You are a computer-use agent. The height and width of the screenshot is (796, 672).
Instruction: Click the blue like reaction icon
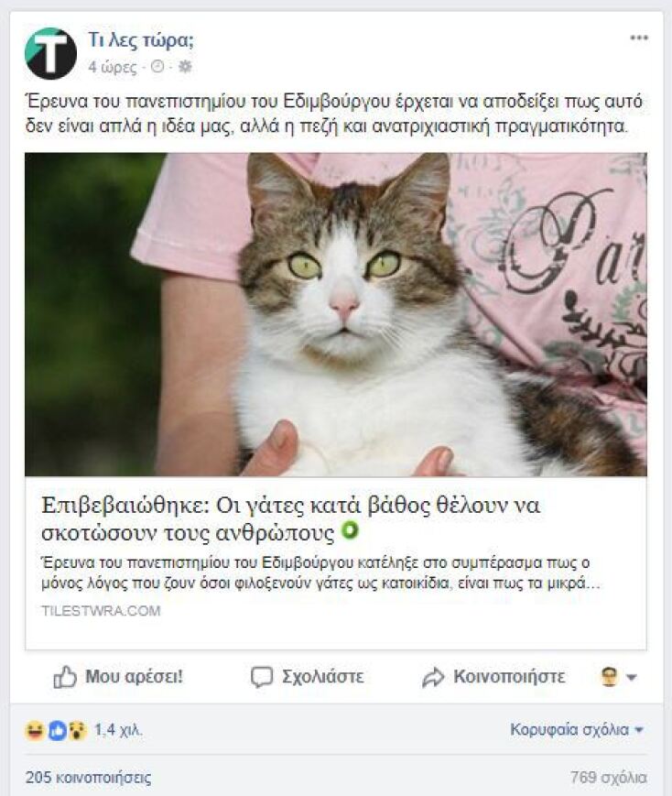(58, 731)
